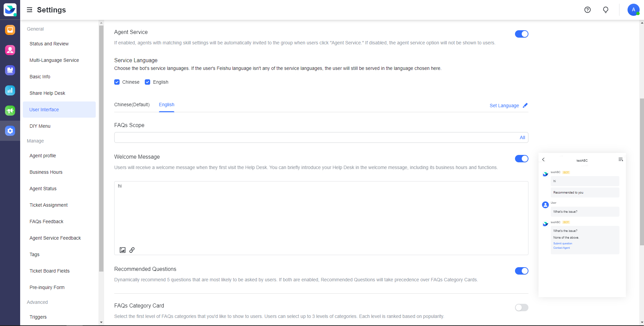Click Contact Agent in the chat preview
The height and width of the screenshot is (326, 644).
[x=561, y=248]
